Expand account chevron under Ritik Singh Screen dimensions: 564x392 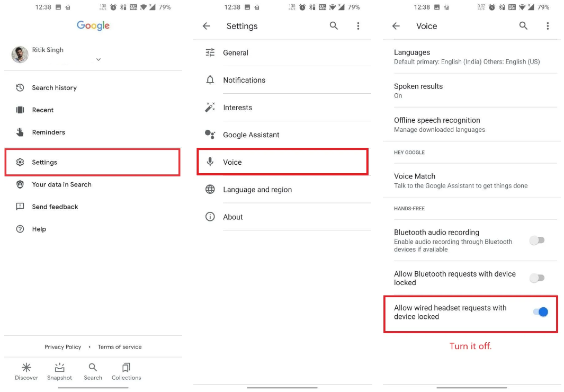(x=99, y=59)
